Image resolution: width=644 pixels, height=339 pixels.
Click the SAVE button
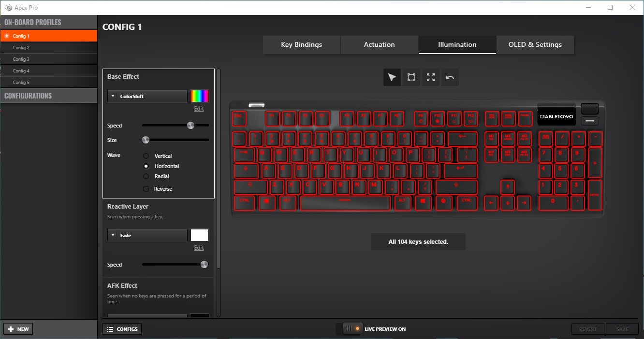622,329
